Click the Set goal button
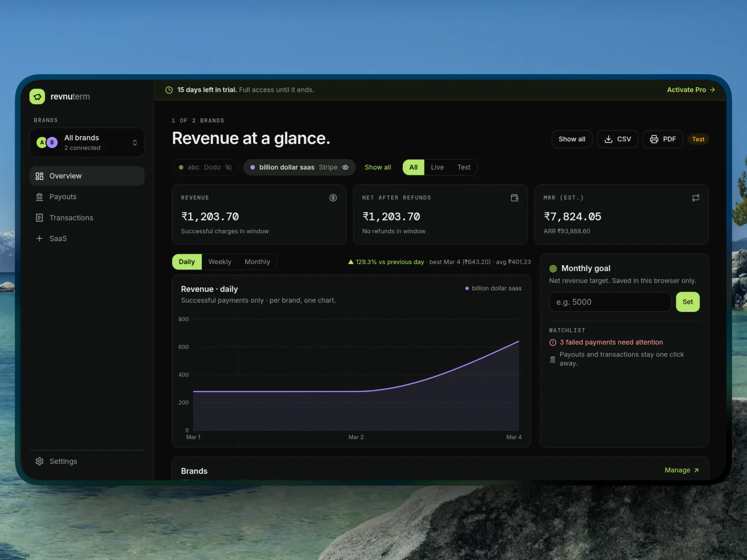The height and width of the screenshot is (560, 747). click(x=687, y=302)
